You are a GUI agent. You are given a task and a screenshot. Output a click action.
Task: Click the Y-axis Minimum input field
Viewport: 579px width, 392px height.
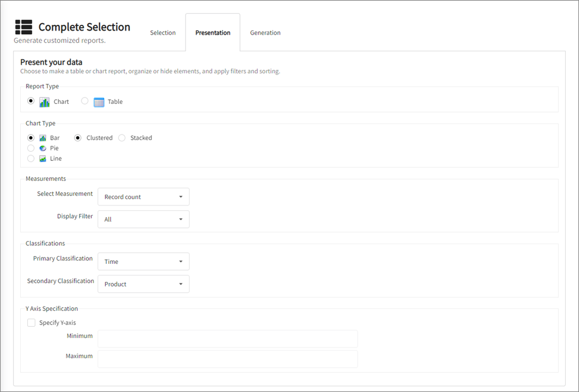pyautogui.click(x=228, y=339)
